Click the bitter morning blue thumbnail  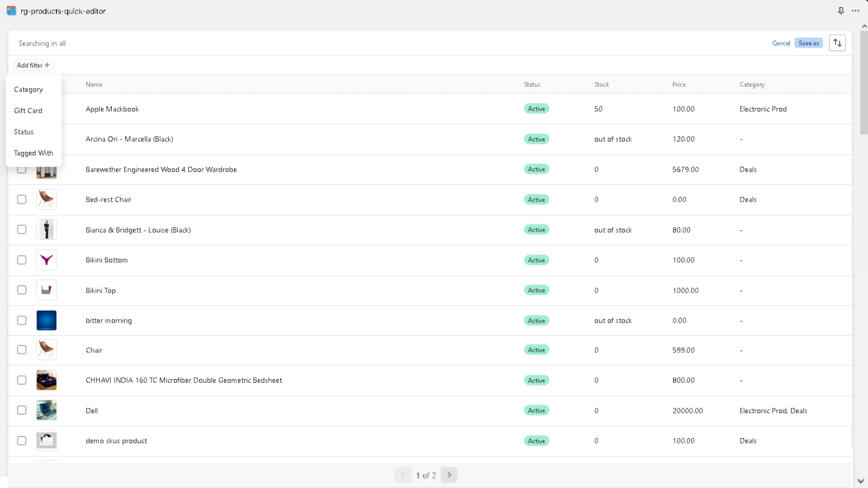[x=47, y=320]
